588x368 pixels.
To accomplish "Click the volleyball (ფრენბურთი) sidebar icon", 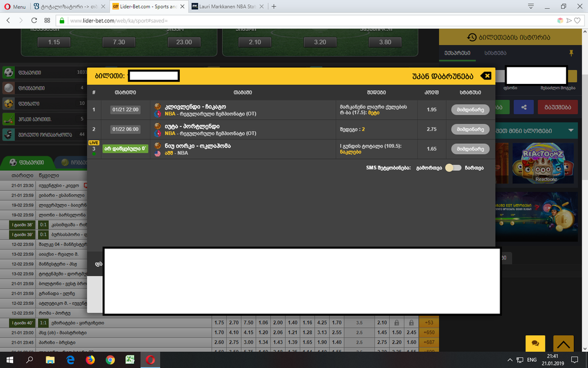I will (x=9, y=88).
